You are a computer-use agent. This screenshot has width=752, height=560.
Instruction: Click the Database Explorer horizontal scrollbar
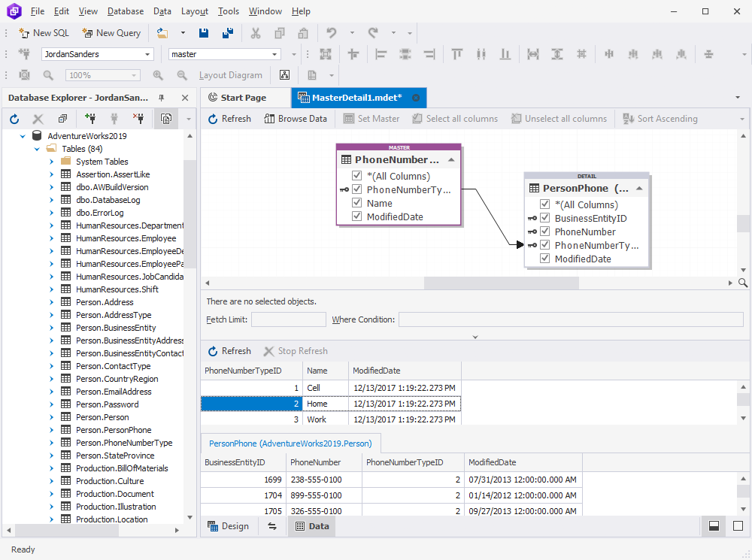[x=67, y=530]
